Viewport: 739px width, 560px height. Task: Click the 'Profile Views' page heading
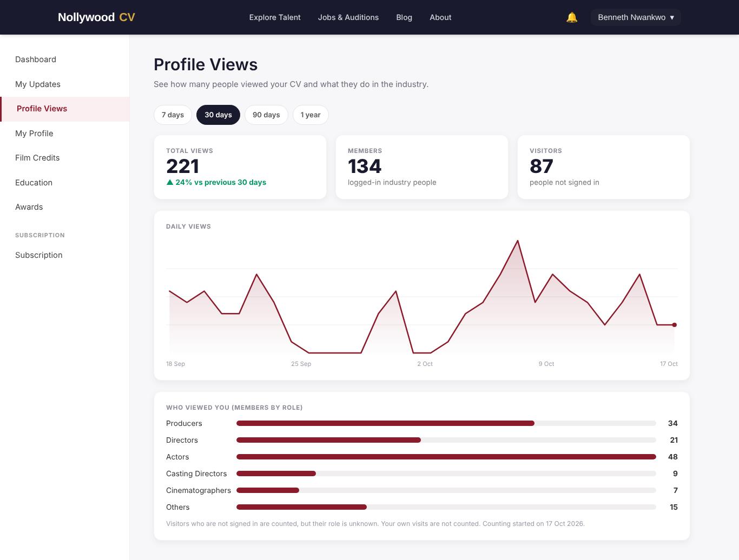pos(206,64)
